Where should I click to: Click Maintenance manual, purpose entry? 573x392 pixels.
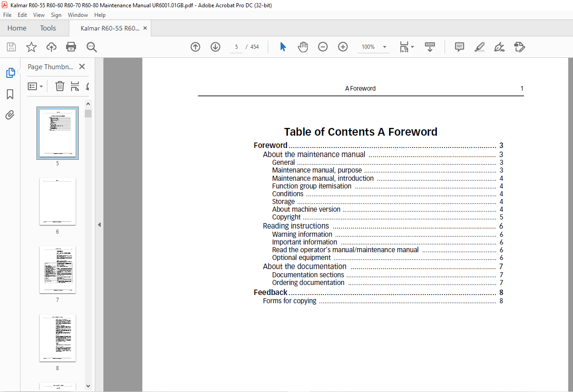point(387,170)
